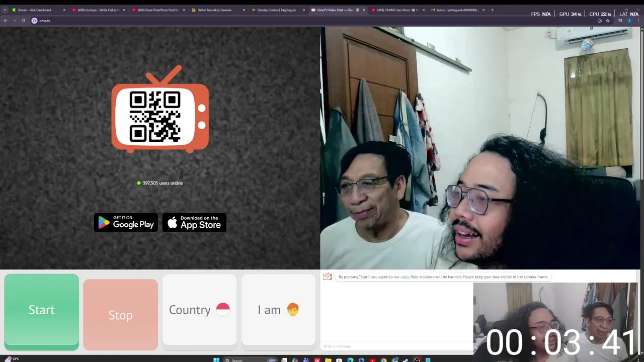Open the Windows Start menu
The image size is (644, 362).
216,359
